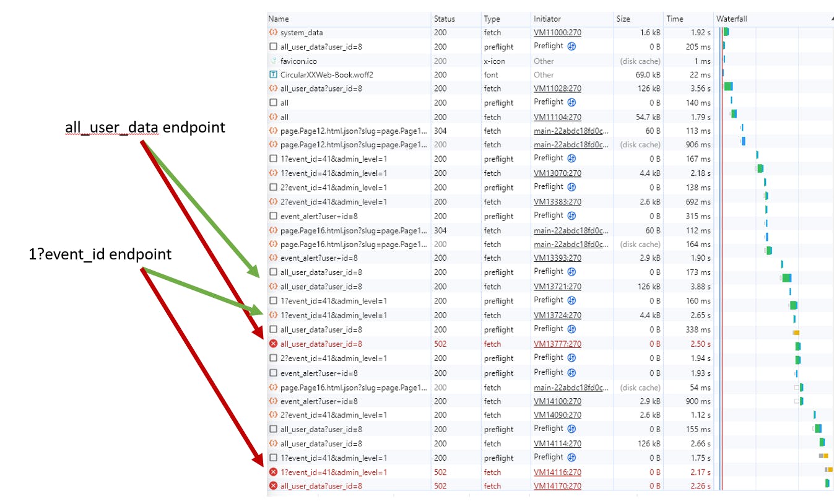
Task: Click red error icon on VM13777 request row
Action: point(273,344)
